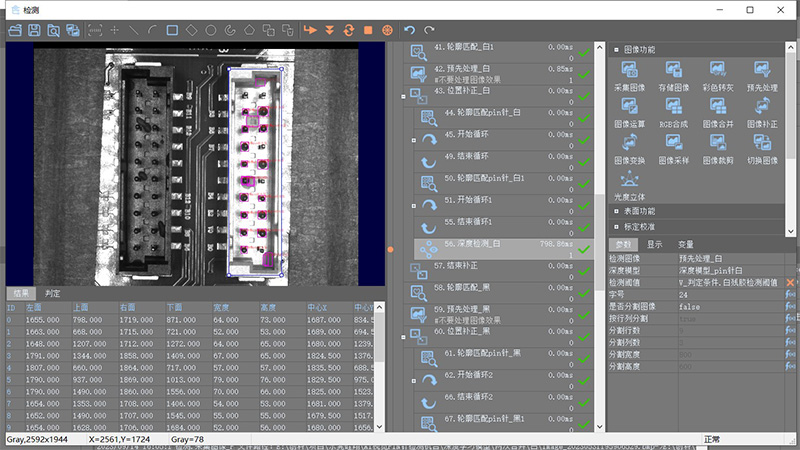Click the undo arrow in toolbar
This screenshot has height=450, width=800.
click(409, 30)
